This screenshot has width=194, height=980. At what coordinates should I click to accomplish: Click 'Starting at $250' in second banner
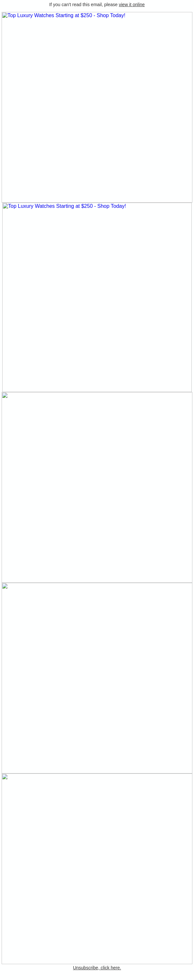pyautogui.click(x=74, y=206)
